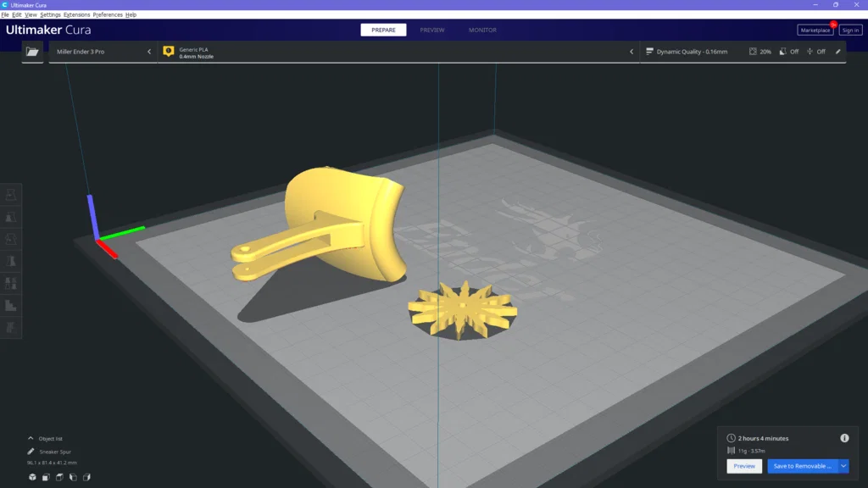Viewport: 868px width, 488px height.
Task: Open the Extensions menu
Action: 76,15
